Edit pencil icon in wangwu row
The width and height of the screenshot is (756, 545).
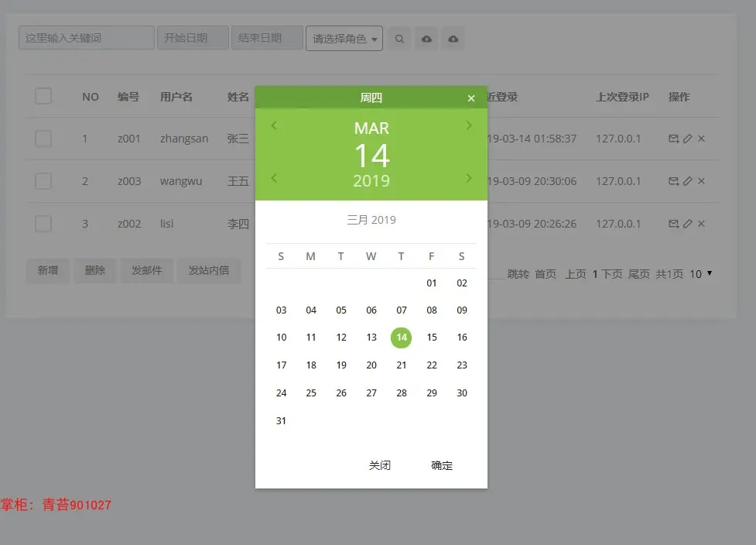pos(688,181)
